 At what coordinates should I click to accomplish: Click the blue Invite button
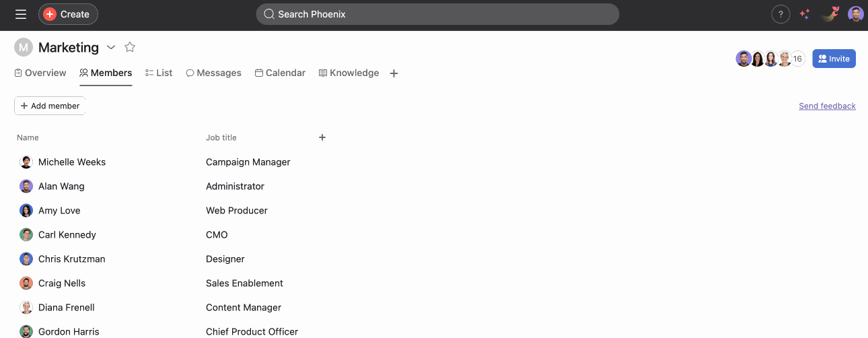pyautogui.click(x=834, y=59)
